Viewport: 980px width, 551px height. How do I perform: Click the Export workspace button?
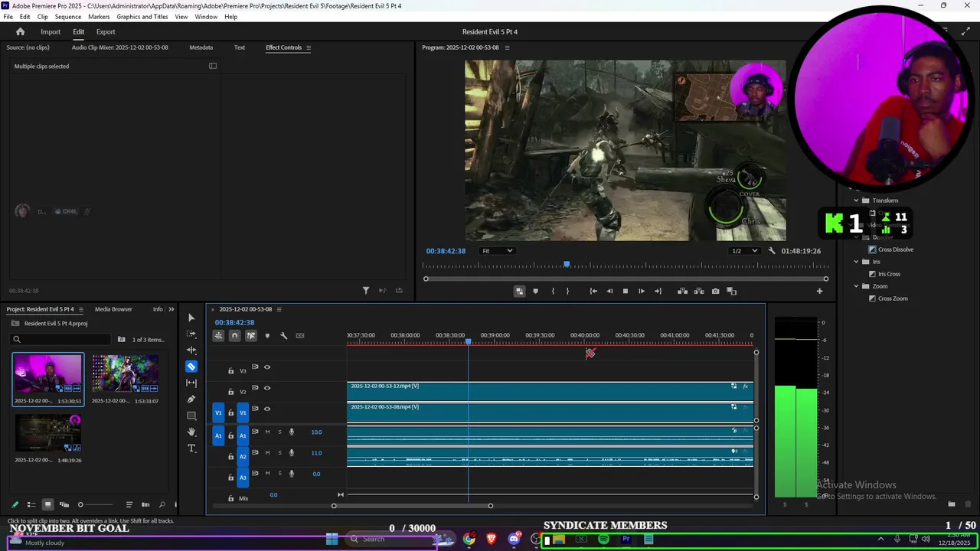106,32
